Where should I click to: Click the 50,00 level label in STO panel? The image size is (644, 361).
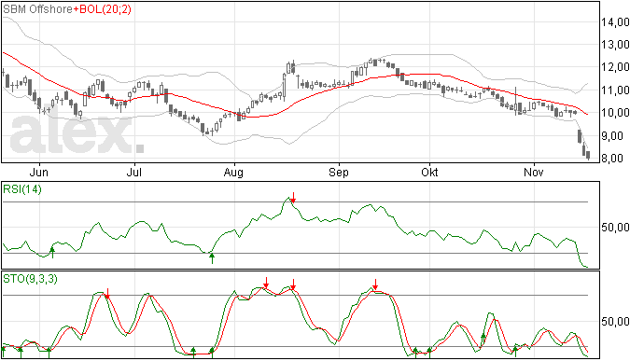(615, 322)
